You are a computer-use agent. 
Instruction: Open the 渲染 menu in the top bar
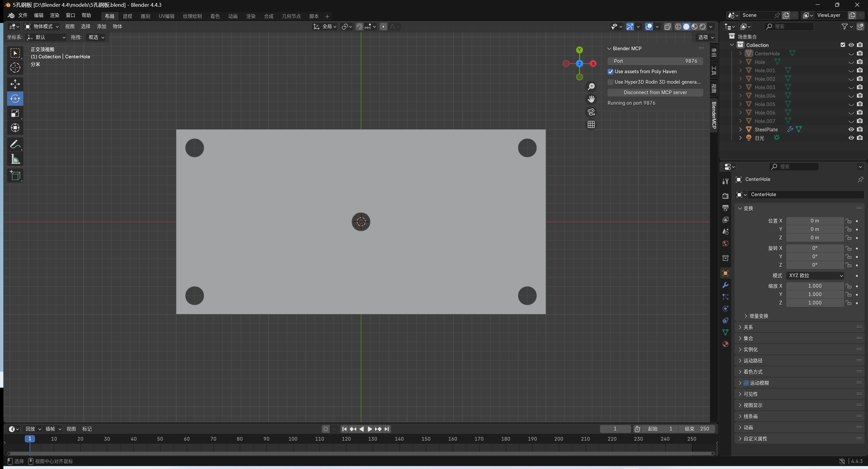tap(54, 16)
